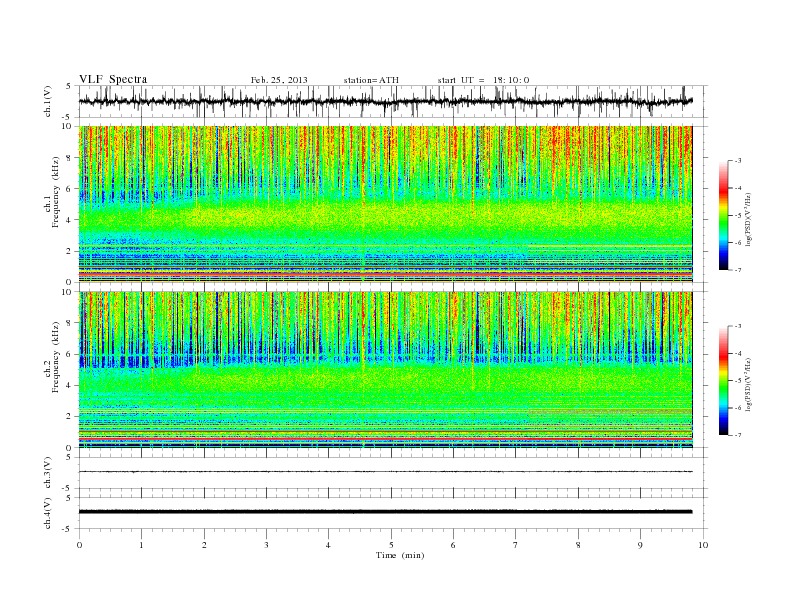792x612 pixels.
Task: Click tick label "5" on the Time axis
Action: 391,545
